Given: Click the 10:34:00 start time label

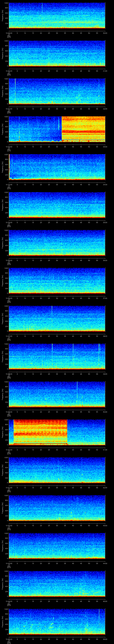Looking at the screenshot, I should click(9, 223).
